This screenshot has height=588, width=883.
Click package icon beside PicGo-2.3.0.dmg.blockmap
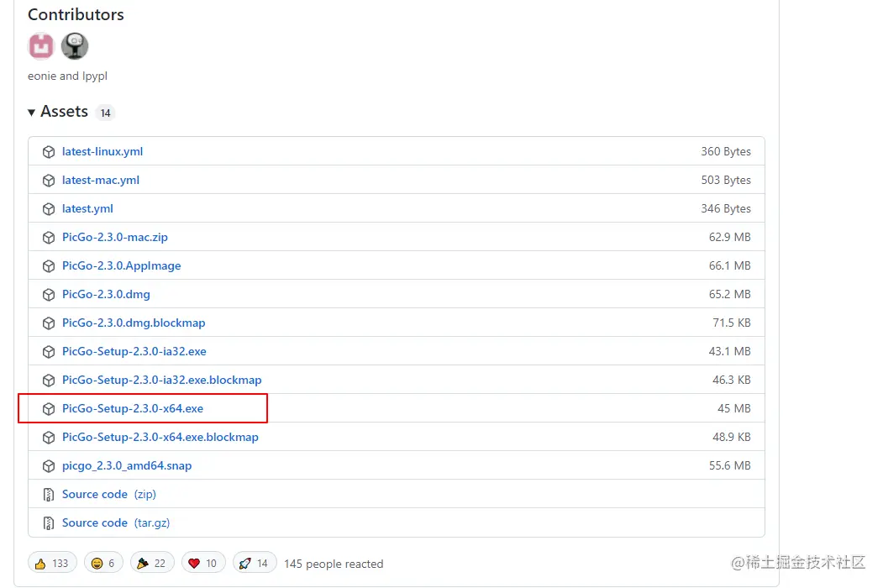coord(49,323)
